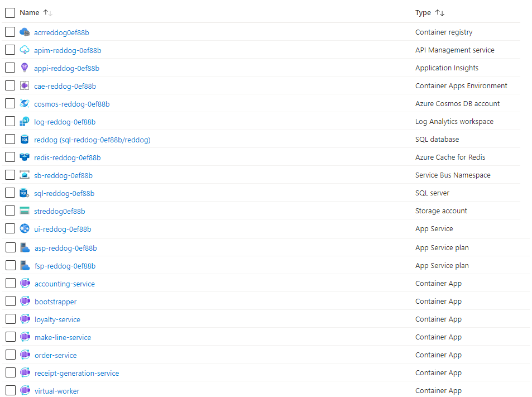Click the acrreddog0ef88b container registry icon

pyautogui.click(x=25, y=32)
